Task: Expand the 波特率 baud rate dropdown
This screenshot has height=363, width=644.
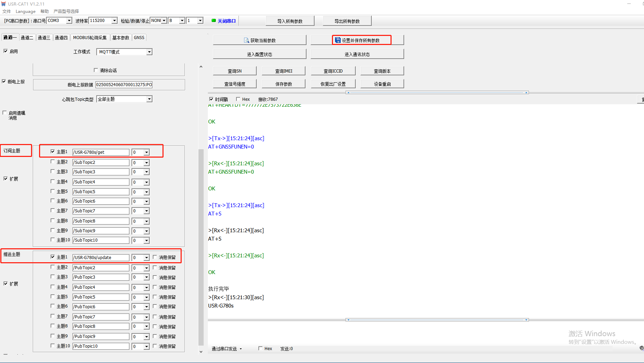Action: click(x=114, y=21)
